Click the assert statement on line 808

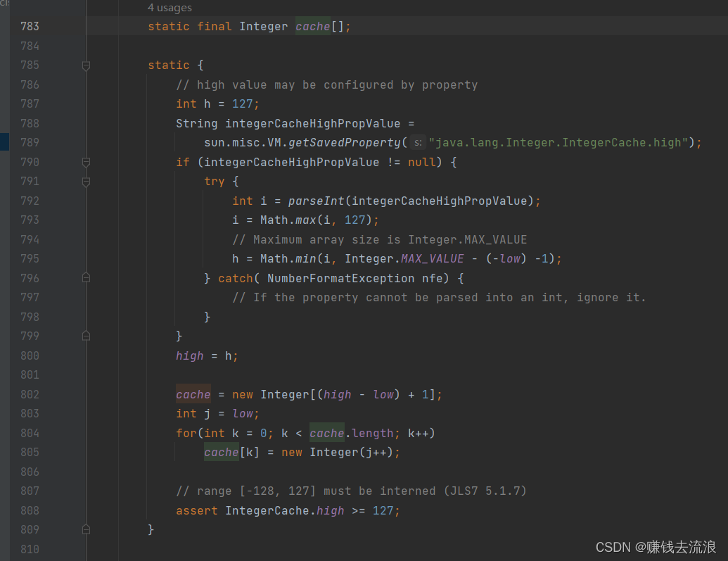click(x=197, y=510)
